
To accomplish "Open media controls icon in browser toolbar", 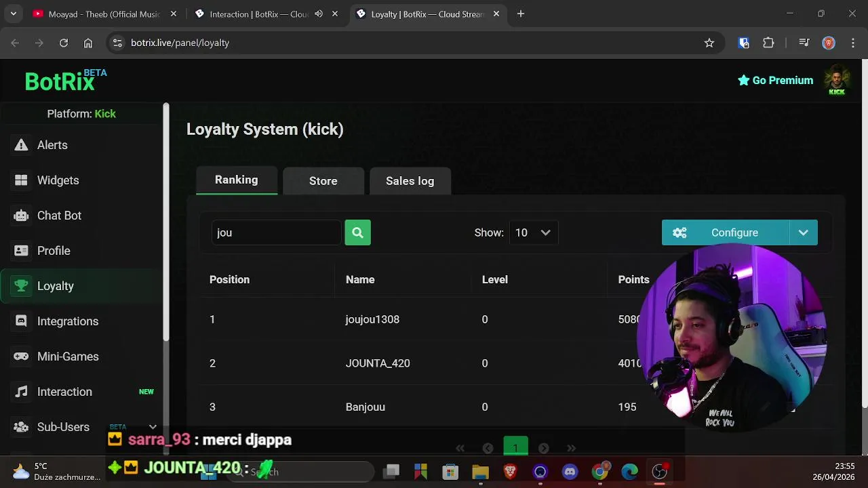I will tap(804, 43).
